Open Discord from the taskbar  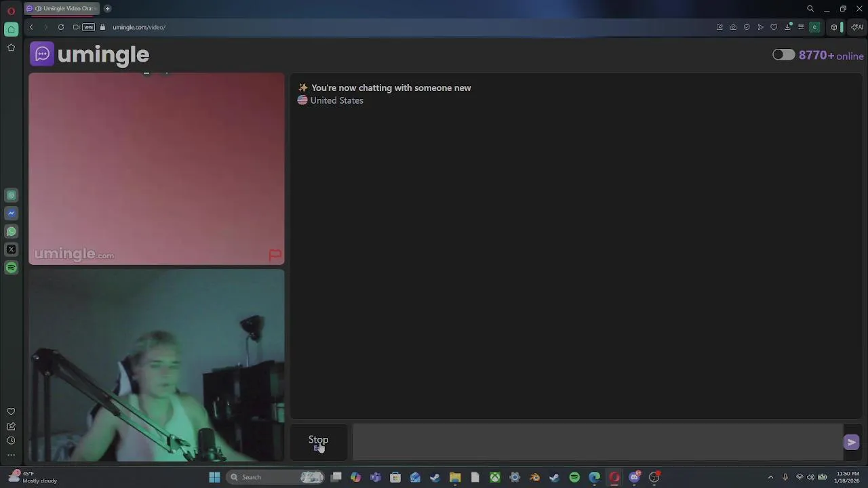point(635,477)
